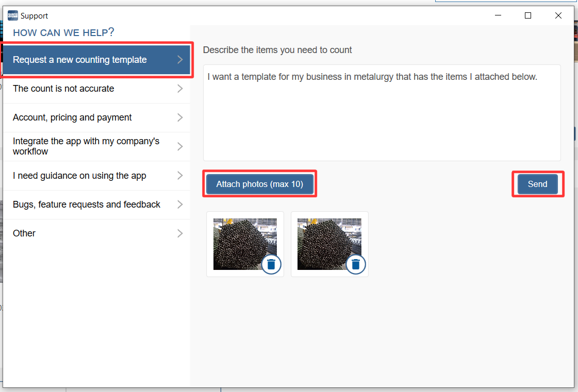Delete the first attached photo
Screen dimensions: 578x392
click(271, 265)
